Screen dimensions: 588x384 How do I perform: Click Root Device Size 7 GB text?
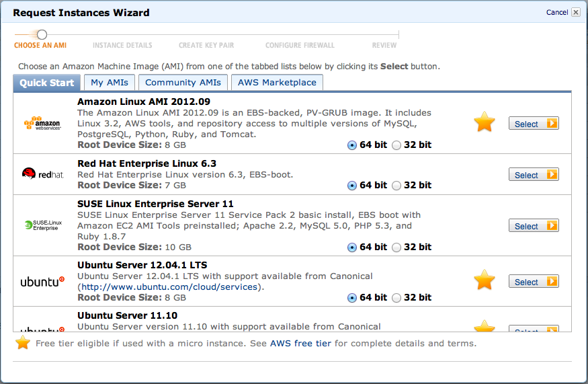[132, 186]
